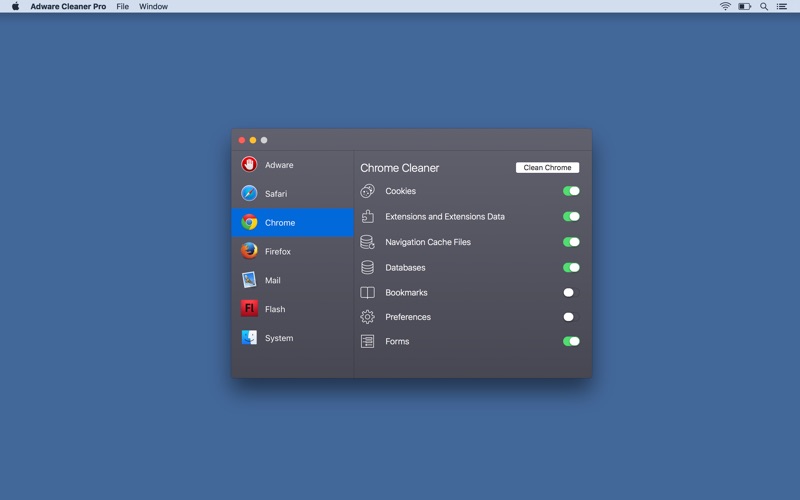
Task: Click the Wi-Fi status icon
Action: click(725, 6)
